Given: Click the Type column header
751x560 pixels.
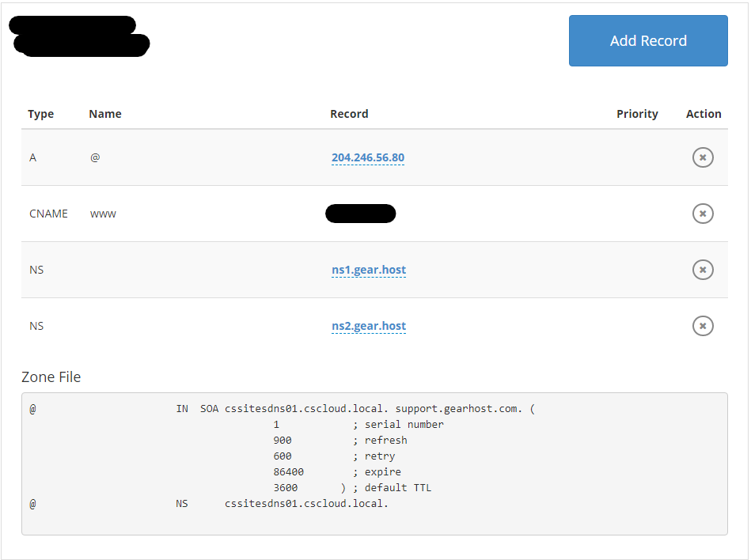Looking at the screenshot, I should coord(40,113).
